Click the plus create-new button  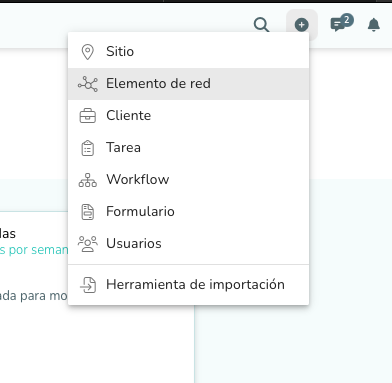pos(302,25)
